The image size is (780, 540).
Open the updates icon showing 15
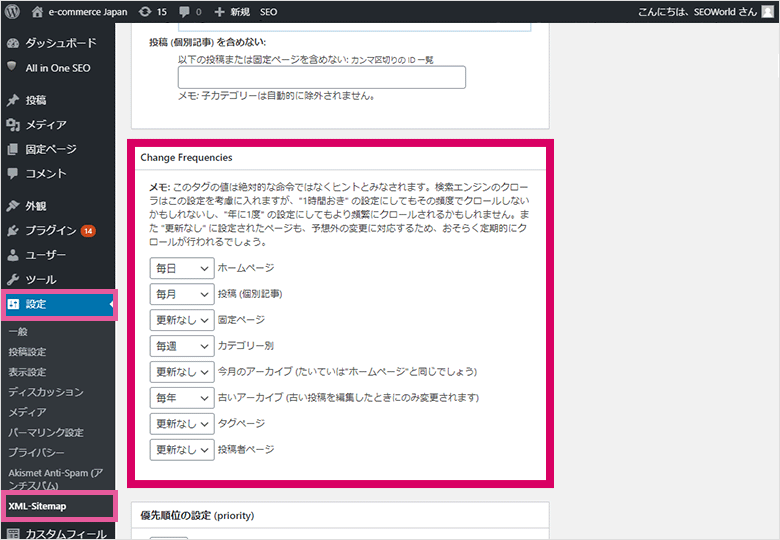145,11
